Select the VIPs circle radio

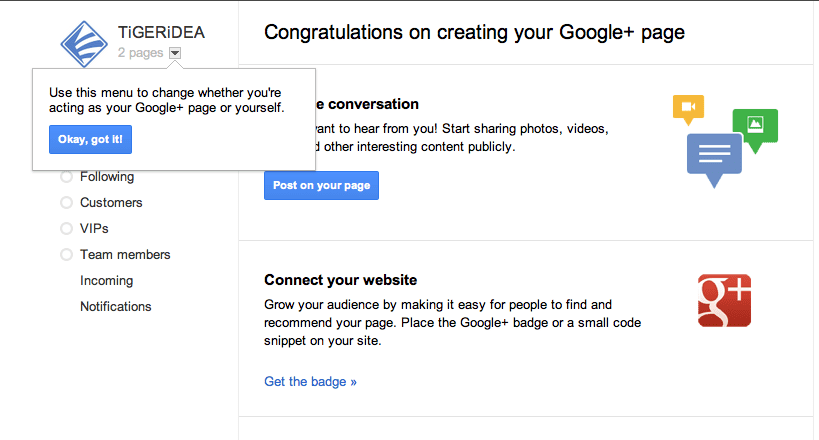(66, 228)
